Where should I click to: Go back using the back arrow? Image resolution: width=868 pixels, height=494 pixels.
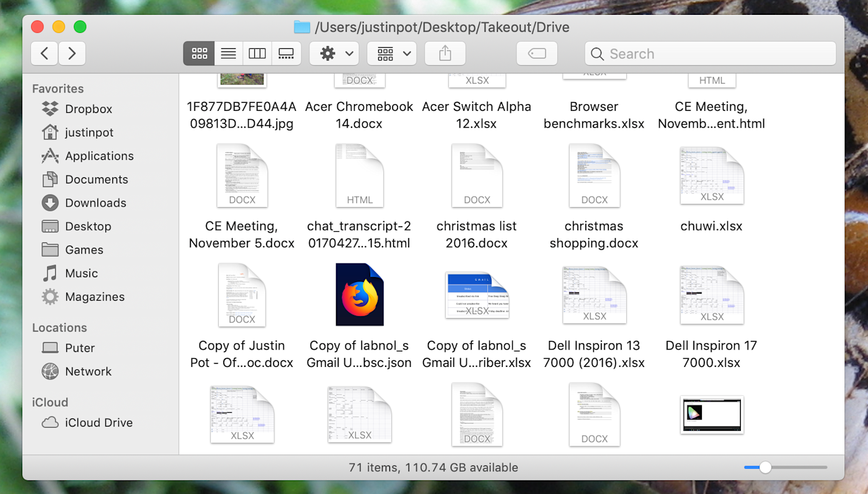[45, 54]
